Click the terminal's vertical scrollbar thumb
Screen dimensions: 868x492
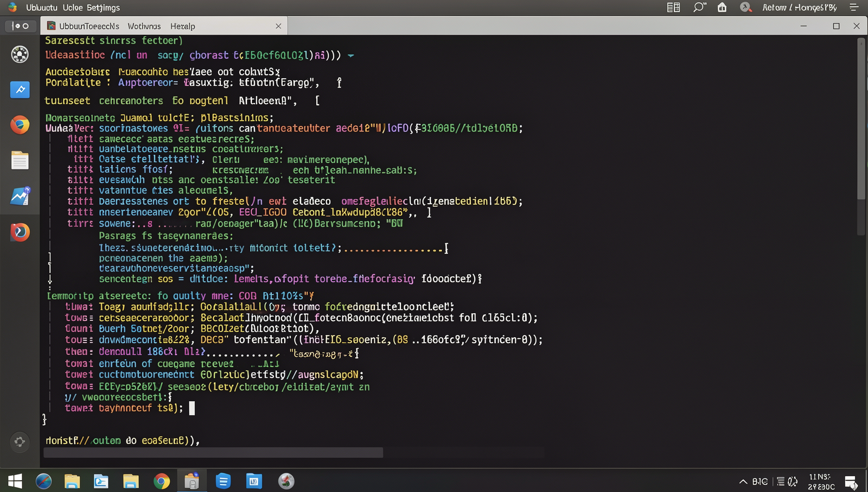(x=861, y=119)
